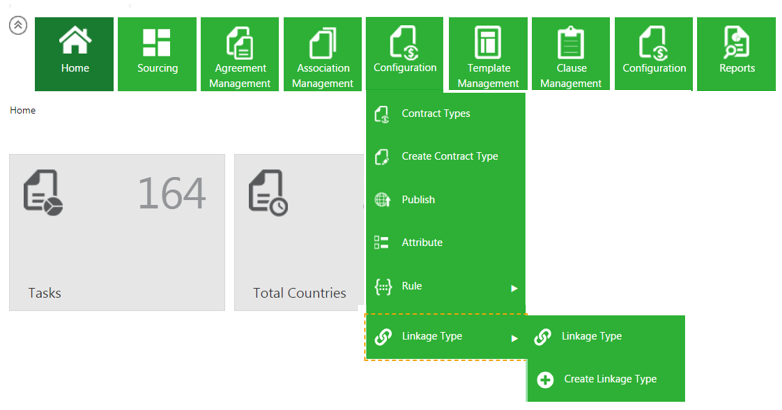Click the Home tile house icon
The height and width of the screenshot is (410, 782).
pos(74,40)
